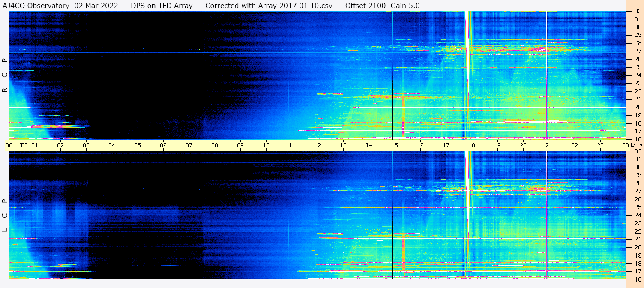Click the "23" hour label on time axis
644x288 pixels.
click(600, 145)
